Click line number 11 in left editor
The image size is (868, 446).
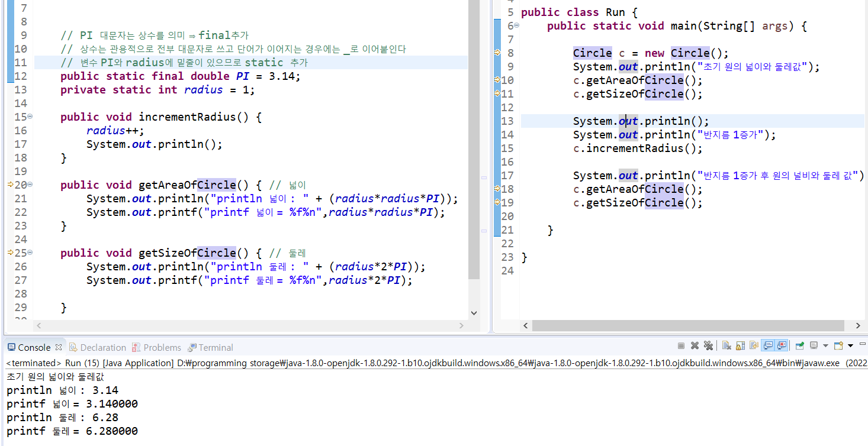[20, 63]
